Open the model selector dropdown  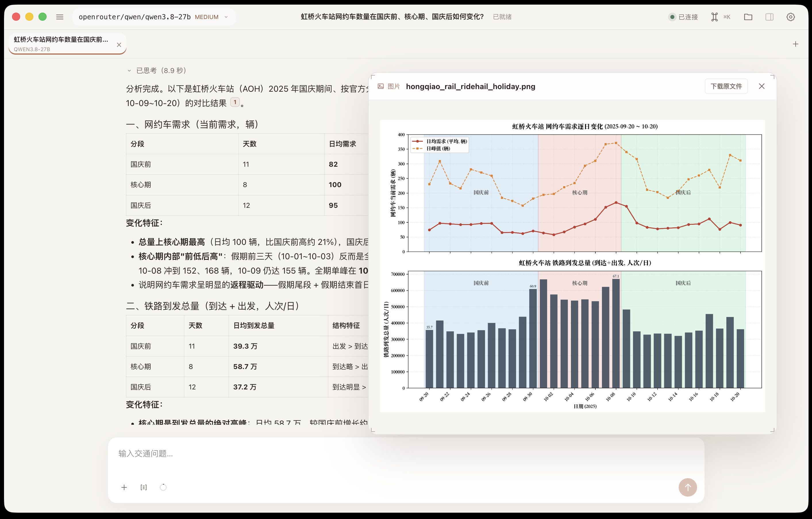[154, 17]
